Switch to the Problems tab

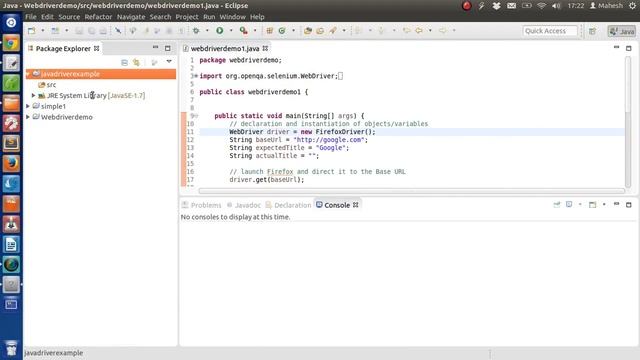(202, 205)
